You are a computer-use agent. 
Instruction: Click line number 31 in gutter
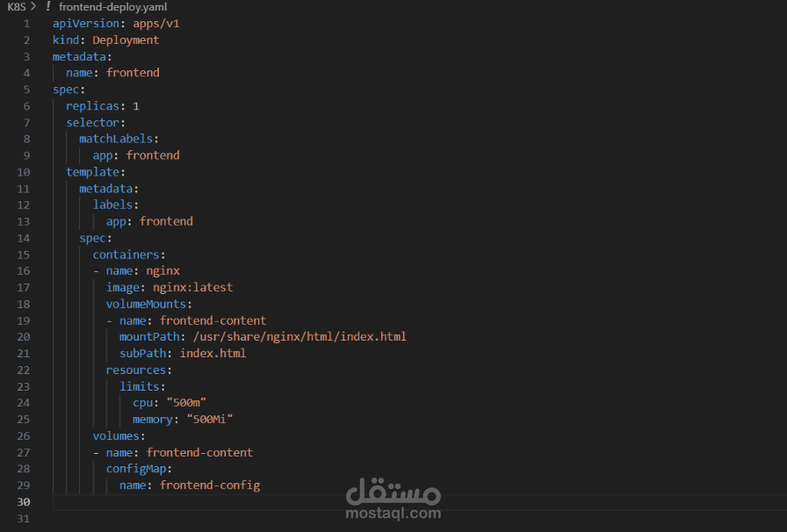click(x=24, y=519)
